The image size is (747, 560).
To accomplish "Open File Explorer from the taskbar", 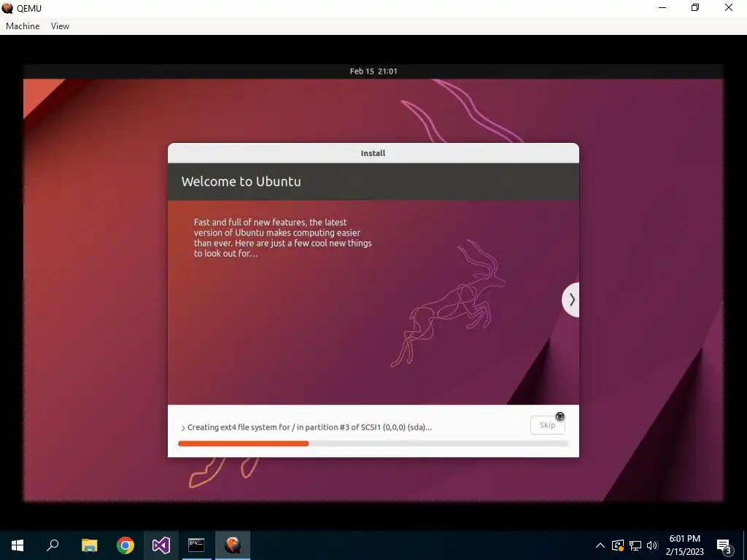I will (89, 545).
